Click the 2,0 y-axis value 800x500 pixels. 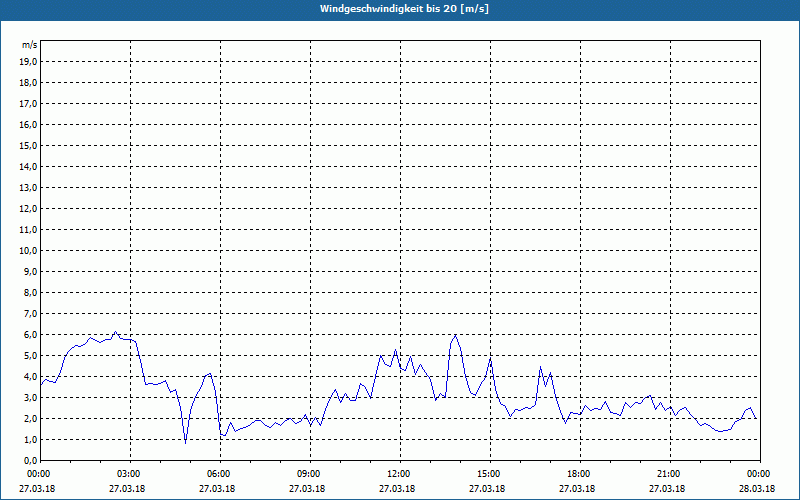30,418
